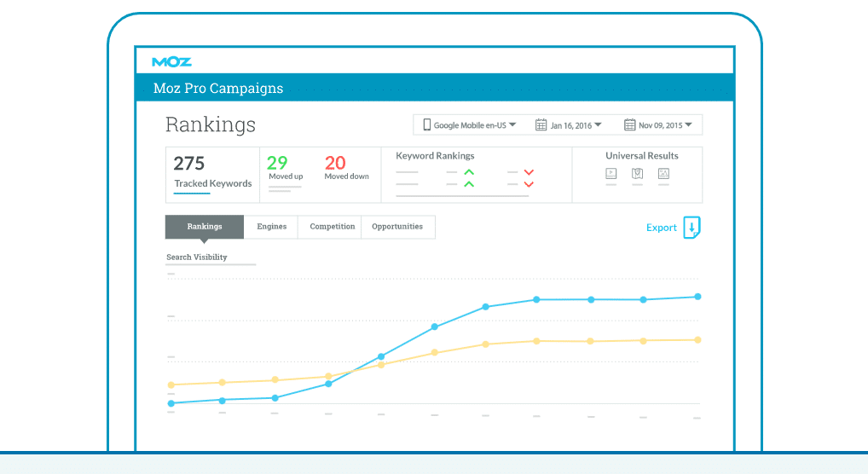Switch to the Engines tab
This screenshot has width=868, height=474.
click(x=271, y=227)
